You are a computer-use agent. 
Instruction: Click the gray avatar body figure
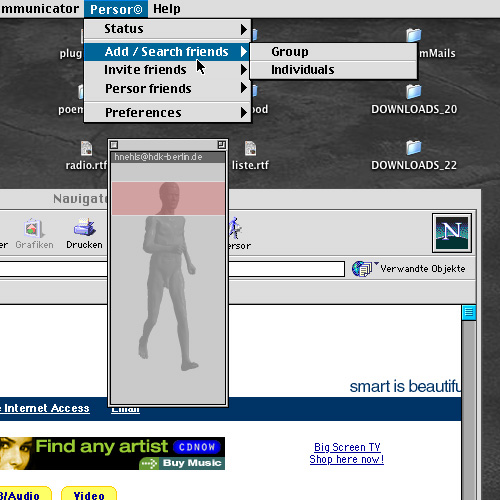coord(167,293)
